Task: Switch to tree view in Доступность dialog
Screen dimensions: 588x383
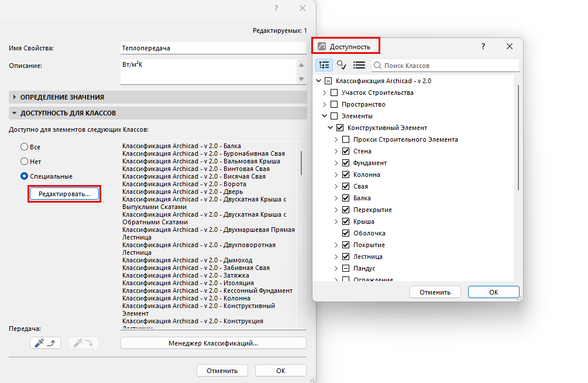Action: tap(324, 65)
